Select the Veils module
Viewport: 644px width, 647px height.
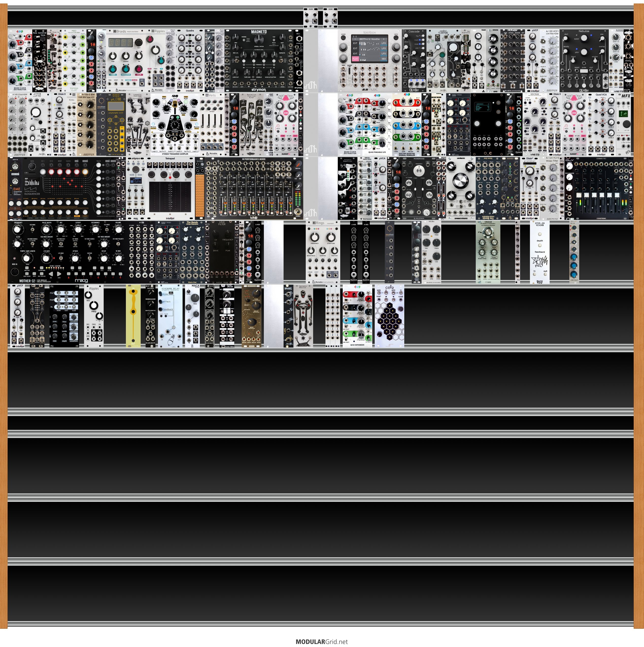(x=212, y=124)
